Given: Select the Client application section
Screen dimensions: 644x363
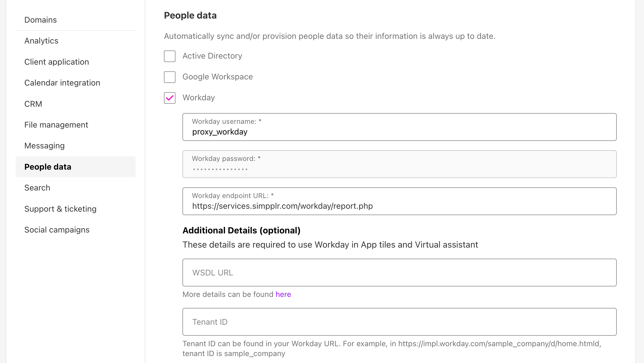Looking at the screenshot, I should click(x=56, y=62).
